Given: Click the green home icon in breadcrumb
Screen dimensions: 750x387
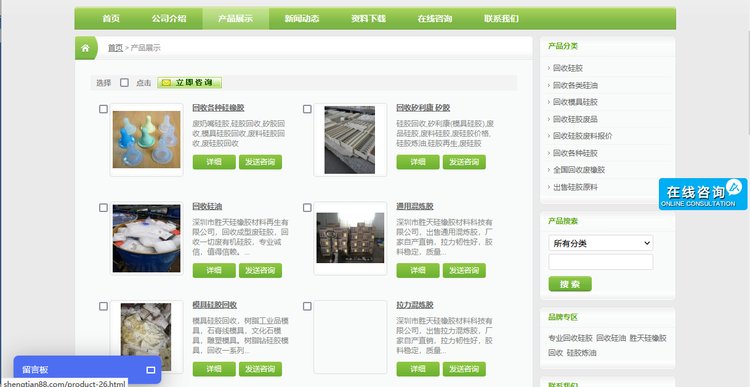Looking at the screenshot, I should [85, 48].
